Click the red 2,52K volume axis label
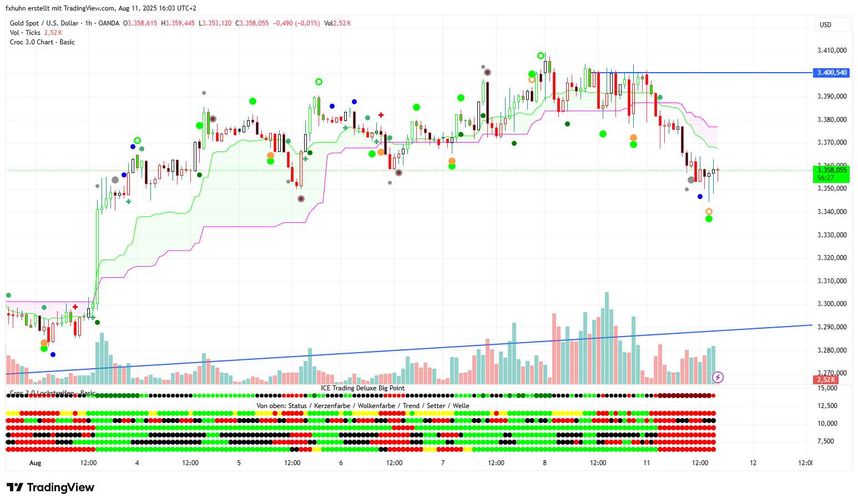The width and height of the screenshot is (858, 504). (826, 380)
